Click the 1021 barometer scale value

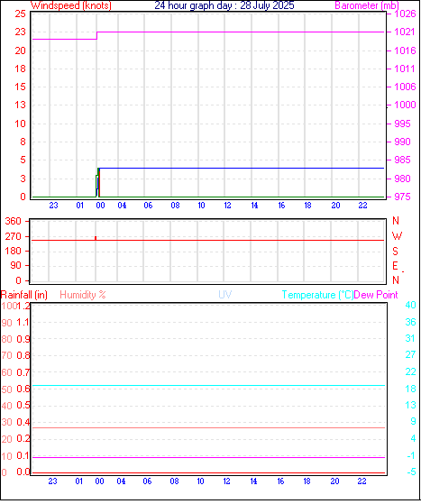click(405, 32)
